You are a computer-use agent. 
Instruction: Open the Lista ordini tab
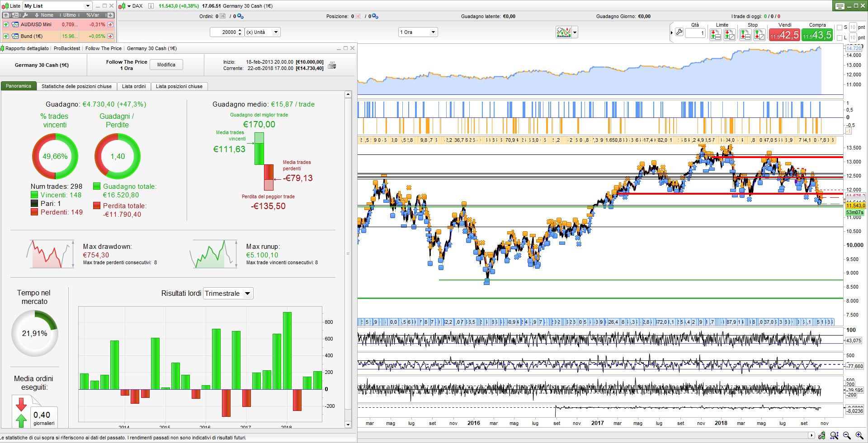[134, 86]
